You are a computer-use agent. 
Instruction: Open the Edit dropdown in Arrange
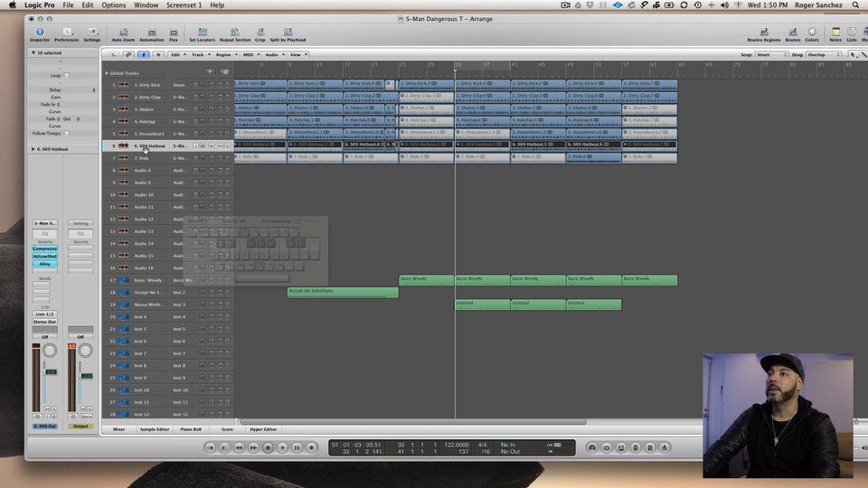pos(177,55)
